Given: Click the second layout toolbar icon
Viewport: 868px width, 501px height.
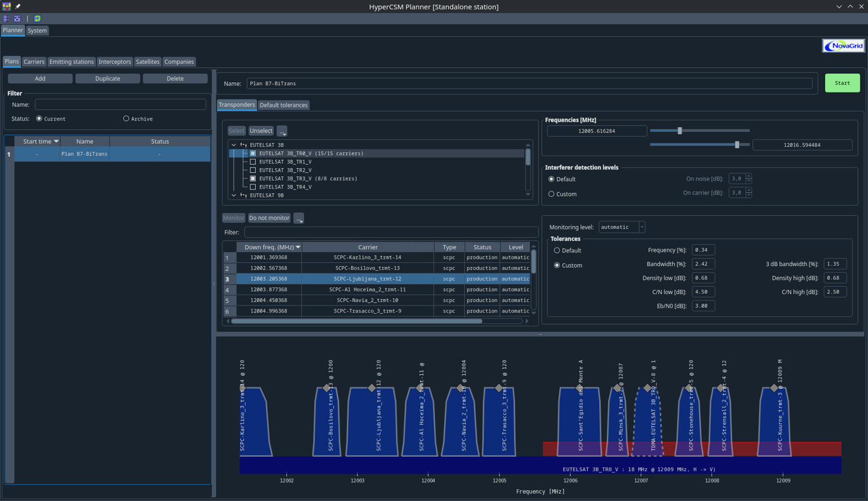Looking at the screenshot, I should coord(17,18).
